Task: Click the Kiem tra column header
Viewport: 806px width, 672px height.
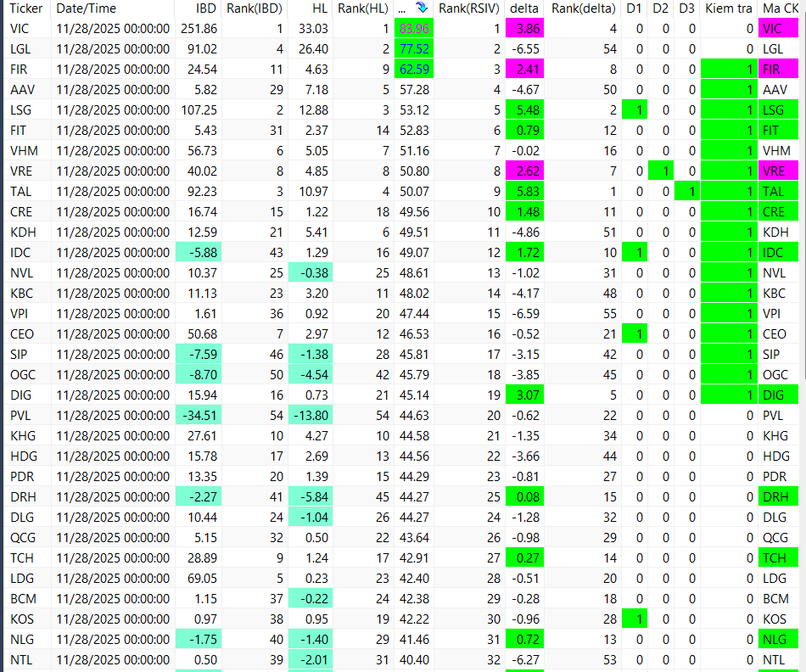Action: [729, 8]
